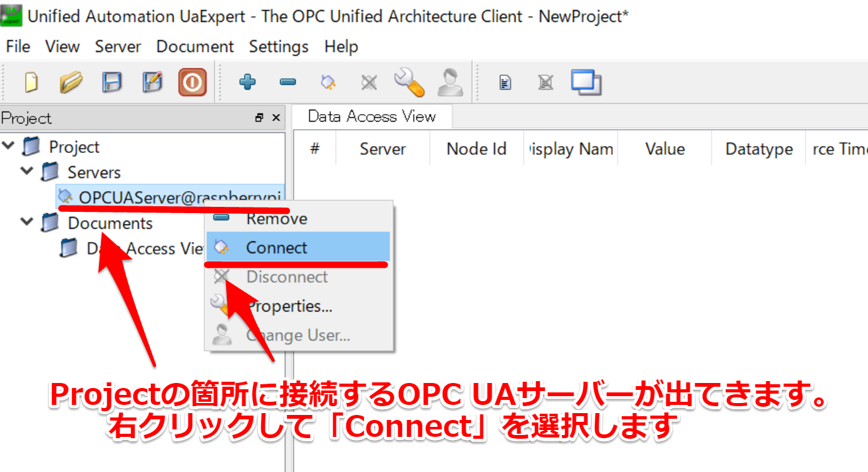Remove the selected server using the minus icon

click(287, 81)
